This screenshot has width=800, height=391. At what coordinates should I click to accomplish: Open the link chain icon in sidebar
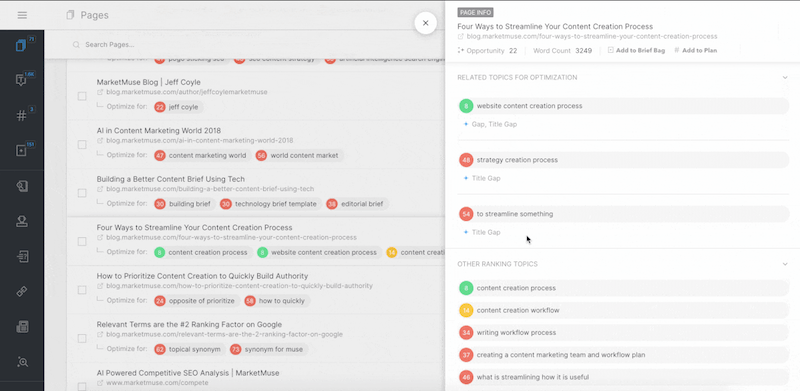click(22, 291)
